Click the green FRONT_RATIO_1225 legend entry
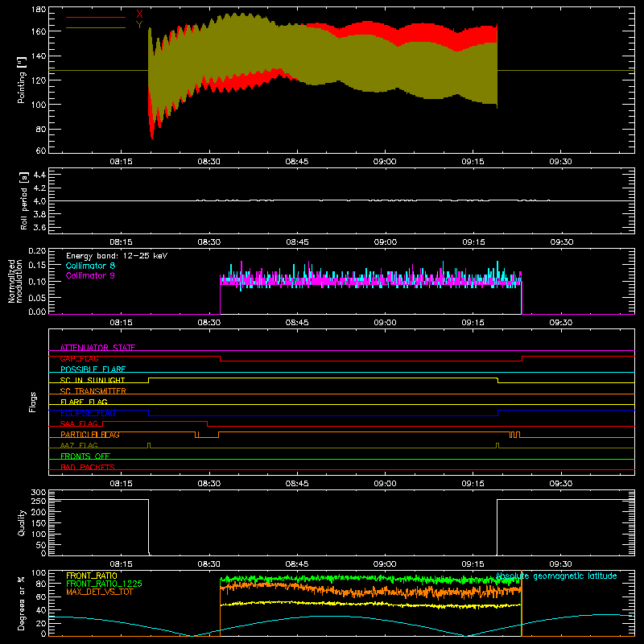Viewport: 644px width, 644px height. coord(104,584)
